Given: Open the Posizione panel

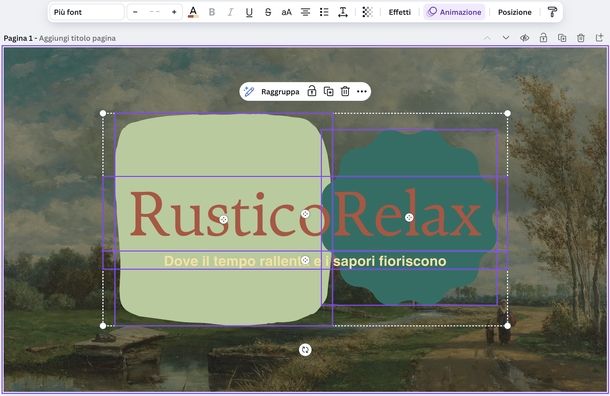Looking at the screenshot, I should (514, 12).
